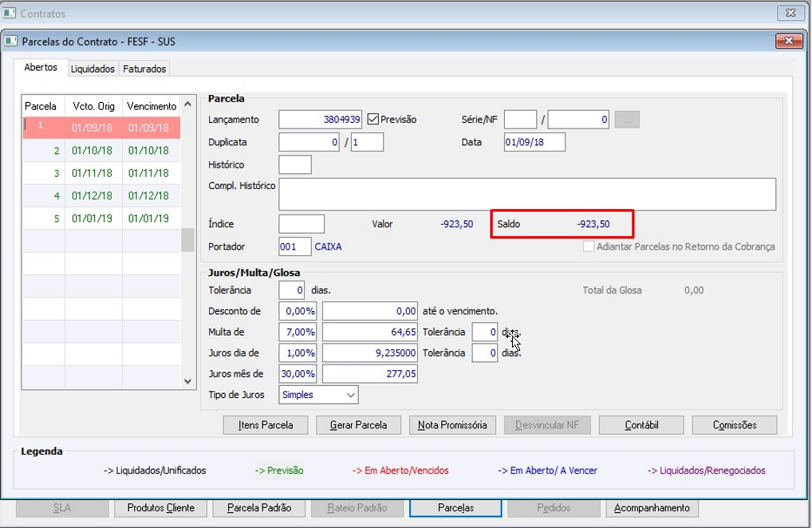Close the Parcelas do Contrato dialog
The height and width of the screenshot is (528, 812).
tap(789, 41)
